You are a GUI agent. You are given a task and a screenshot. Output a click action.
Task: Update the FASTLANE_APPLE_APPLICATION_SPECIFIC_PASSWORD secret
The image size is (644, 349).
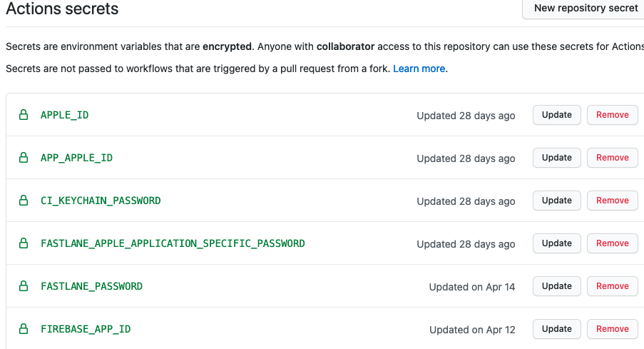[556, 243]
